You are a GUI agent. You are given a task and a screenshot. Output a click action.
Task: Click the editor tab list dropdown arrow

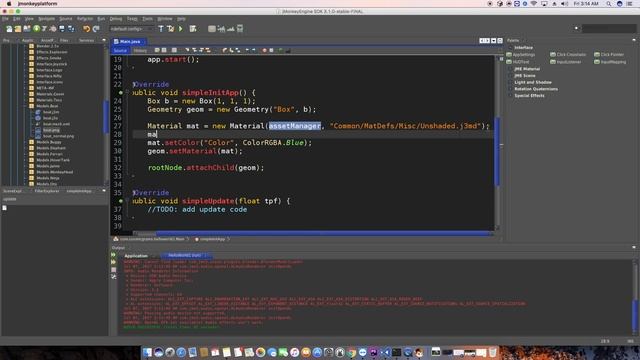pos(493,41)
